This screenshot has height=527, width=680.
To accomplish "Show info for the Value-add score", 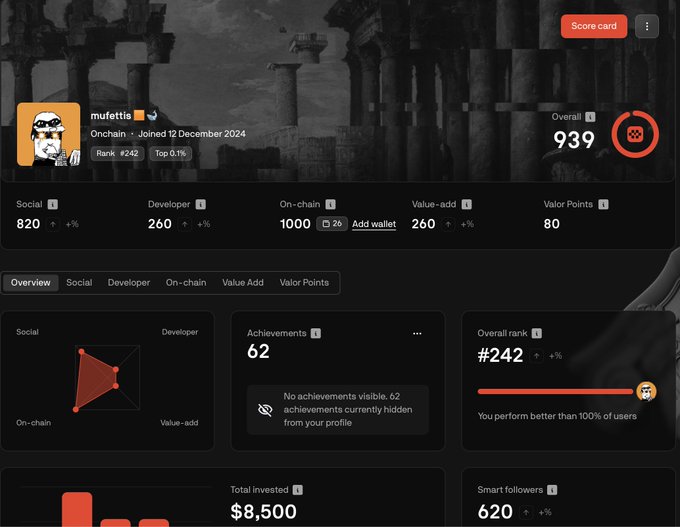I will click(x=466, y=204).
